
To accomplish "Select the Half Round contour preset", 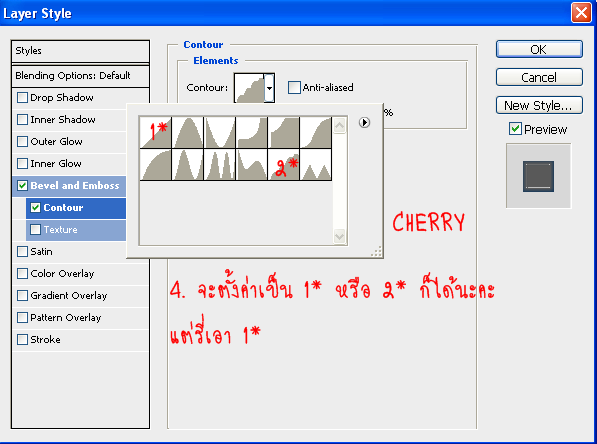I will (x=156, y=164).
